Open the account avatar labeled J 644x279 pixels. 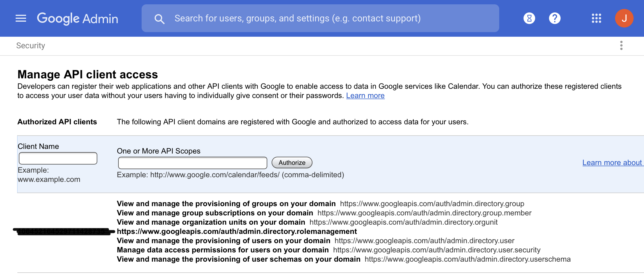[624, 19]
